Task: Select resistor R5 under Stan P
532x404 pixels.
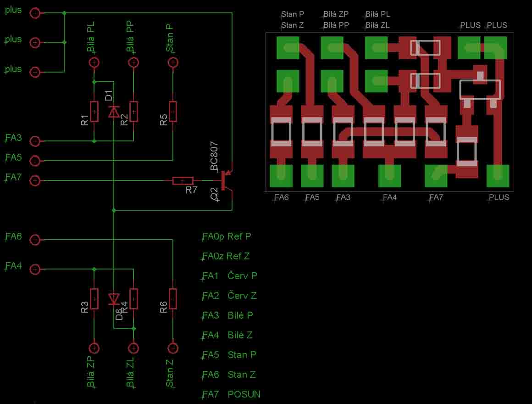Action: [x=173, y=112]
